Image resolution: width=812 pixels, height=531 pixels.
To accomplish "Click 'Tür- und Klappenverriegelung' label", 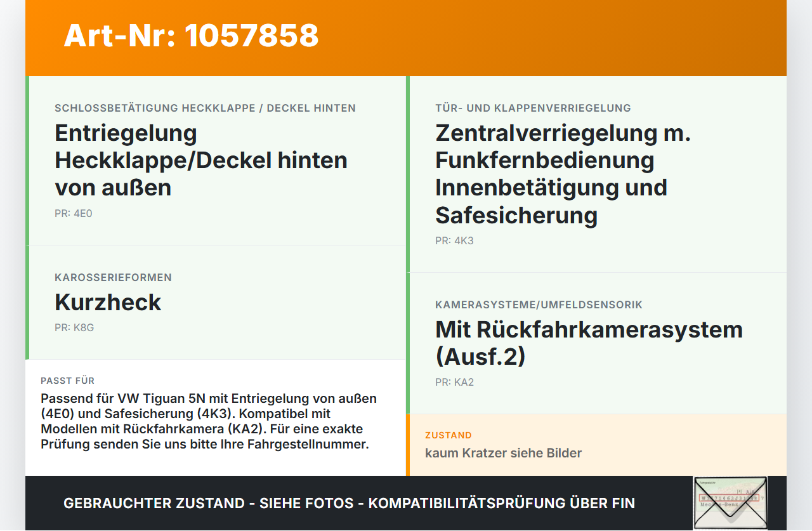I will coord(533,108).
